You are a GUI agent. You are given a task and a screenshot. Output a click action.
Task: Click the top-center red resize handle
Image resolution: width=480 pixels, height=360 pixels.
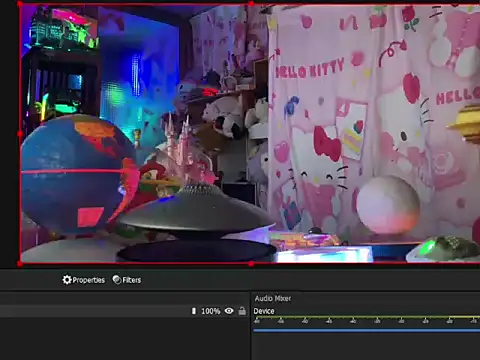click(x=251, y=4)
